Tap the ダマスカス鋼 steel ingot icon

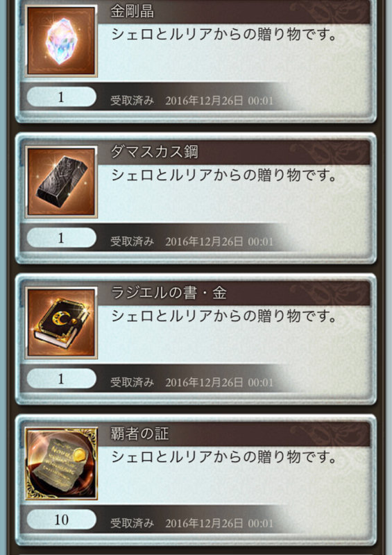click(61, 182)
